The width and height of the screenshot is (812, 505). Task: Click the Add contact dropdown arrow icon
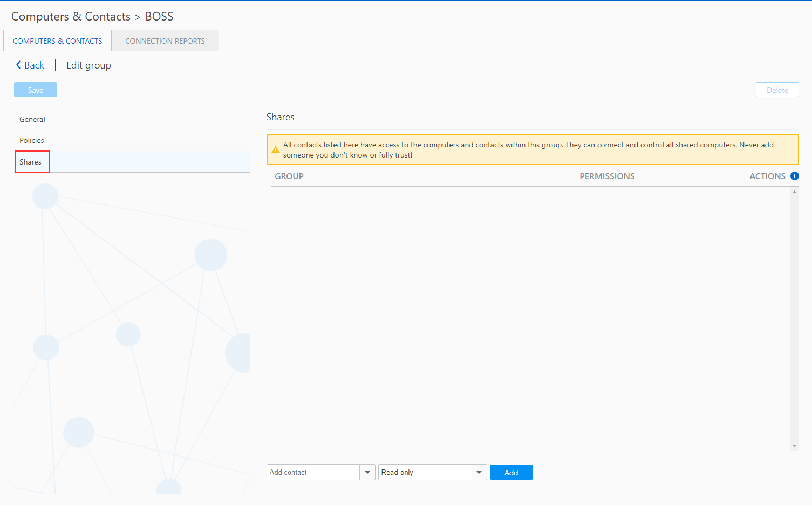pyautogui.click(x=367, y=472)
